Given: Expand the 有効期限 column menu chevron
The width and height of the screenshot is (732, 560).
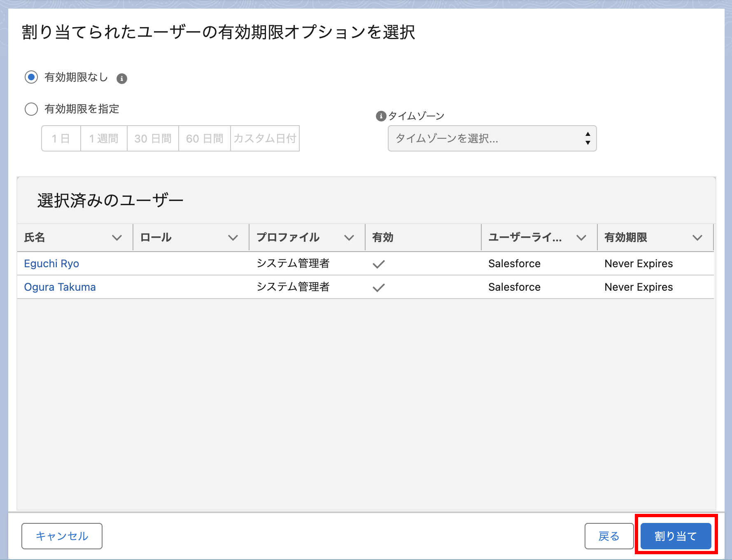Looking at the screenshot, I should (697, 238).
